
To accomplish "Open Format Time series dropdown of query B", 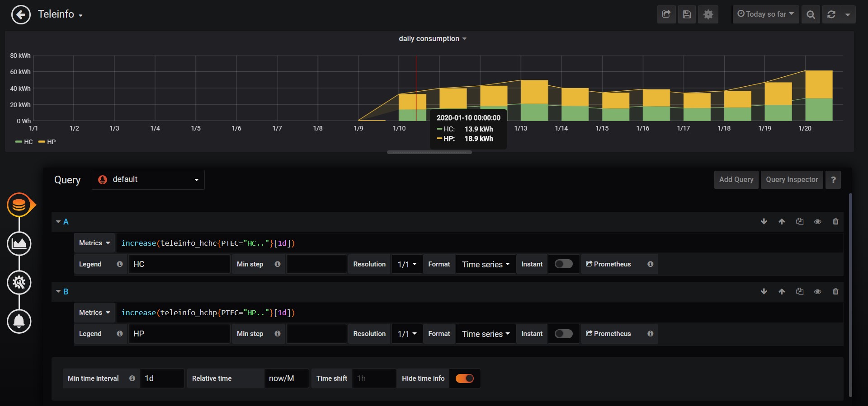I will [486, 334].
